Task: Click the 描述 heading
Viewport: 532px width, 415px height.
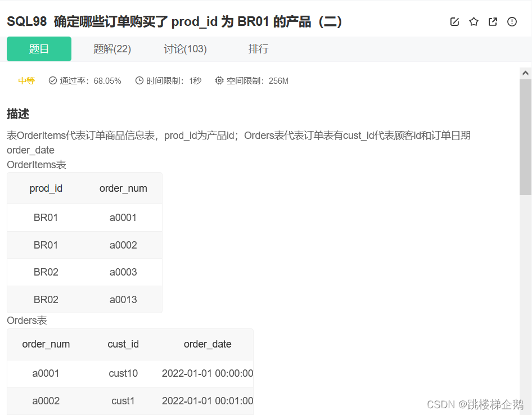Action: point(18,114)
